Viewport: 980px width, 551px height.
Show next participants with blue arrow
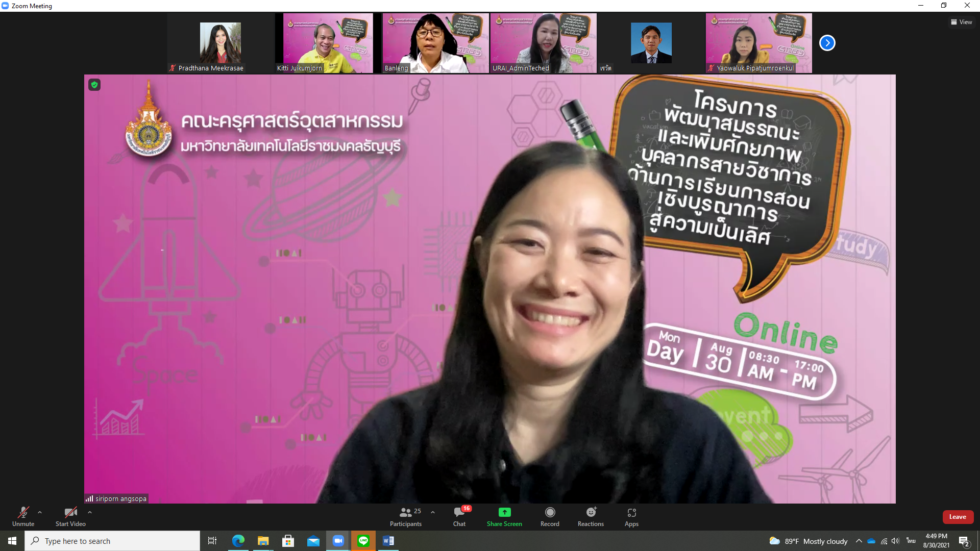(x=827, y=43)
